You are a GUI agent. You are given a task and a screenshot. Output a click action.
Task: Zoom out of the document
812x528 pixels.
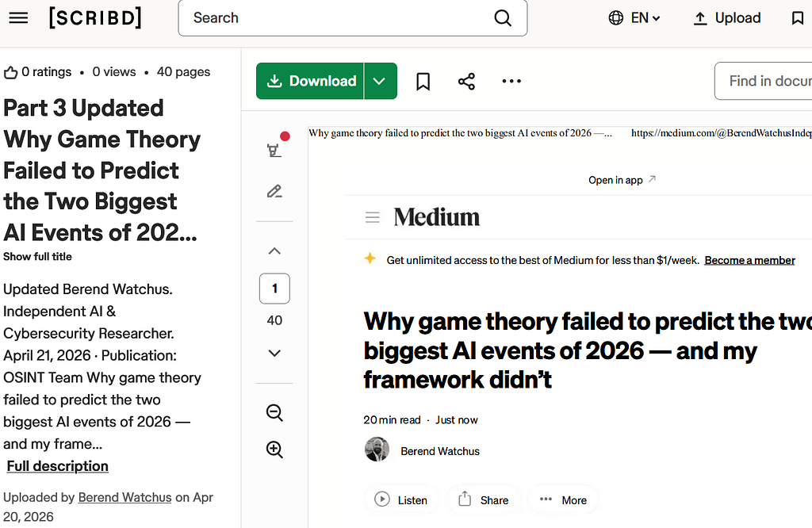pos(274,412)
